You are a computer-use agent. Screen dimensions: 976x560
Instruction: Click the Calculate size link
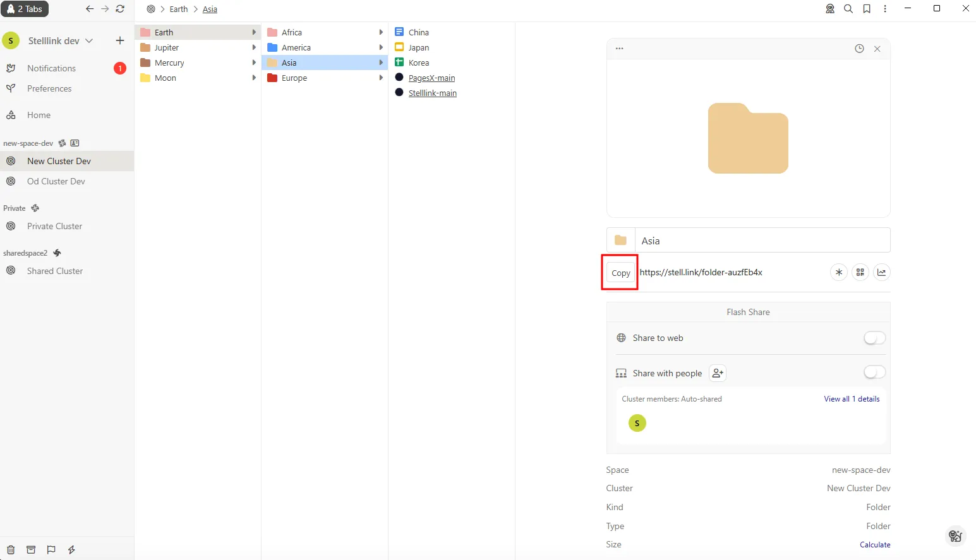874,545
